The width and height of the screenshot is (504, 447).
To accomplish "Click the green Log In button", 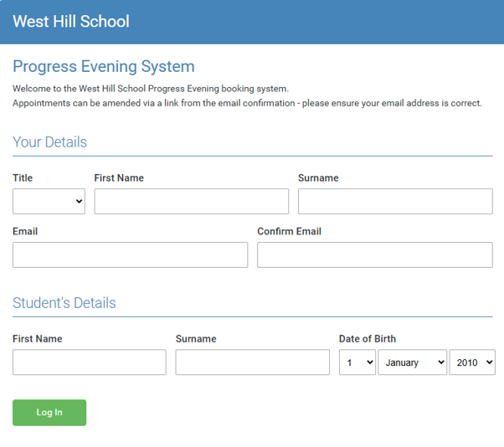I will click(49, 413).
